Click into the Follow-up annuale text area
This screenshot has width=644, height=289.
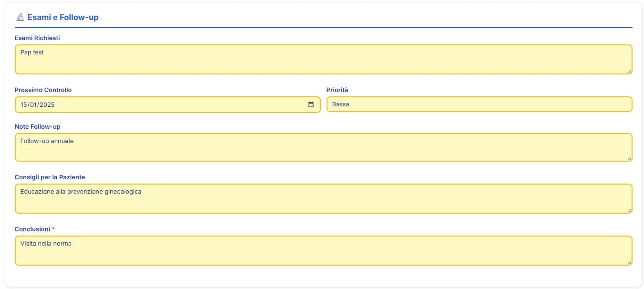pyautogui.click(x=323, y=147)
